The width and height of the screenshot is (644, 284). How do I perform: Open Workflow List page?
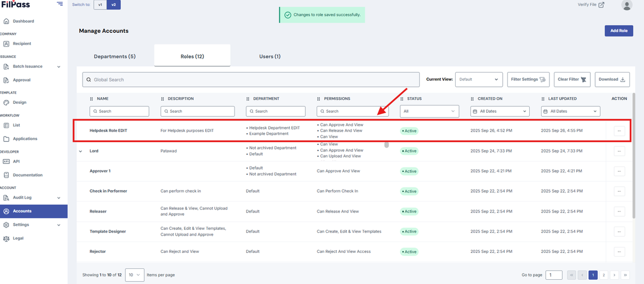pos(16,125)
